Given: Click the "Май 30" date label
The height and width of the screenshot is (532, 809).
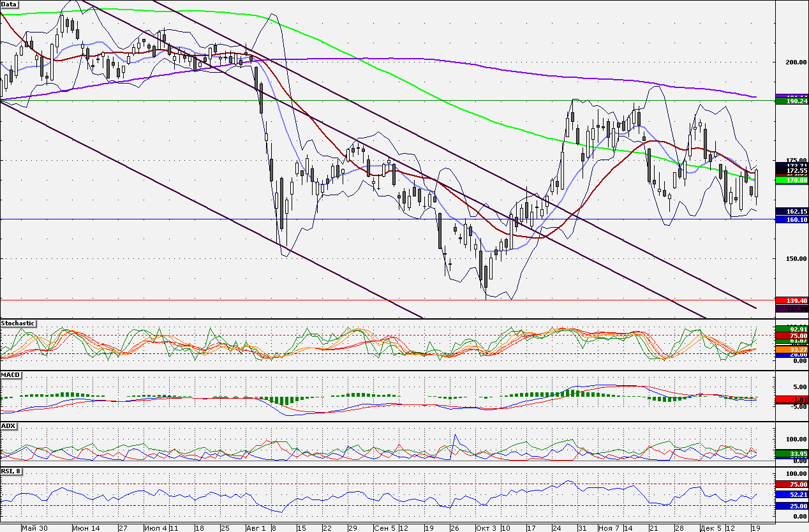Looking at the screenshot, I should pyautogui.click(x=34, y=528).
